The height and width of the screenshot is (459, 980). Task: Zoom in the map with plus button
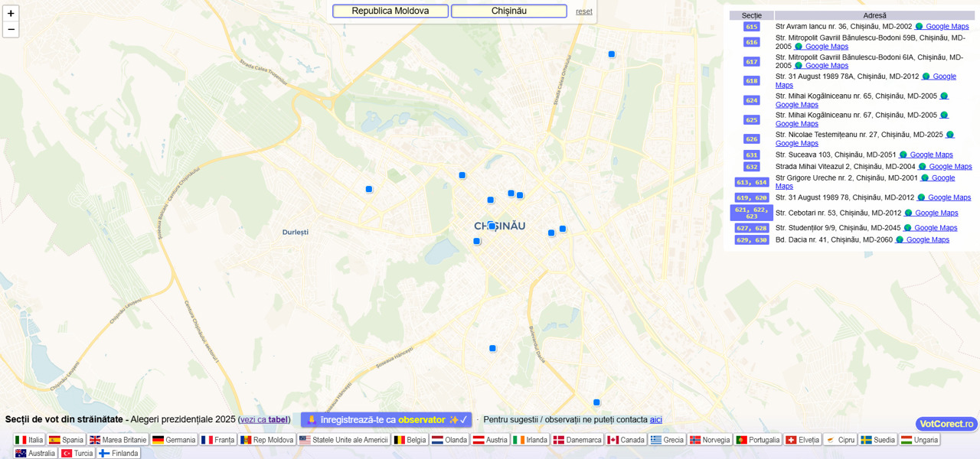coord(11,13)
